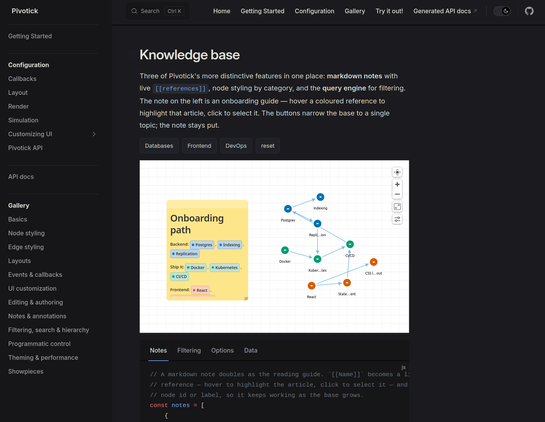Select the Docker graph node
The image size is (545, 422).
click(285, 250)
